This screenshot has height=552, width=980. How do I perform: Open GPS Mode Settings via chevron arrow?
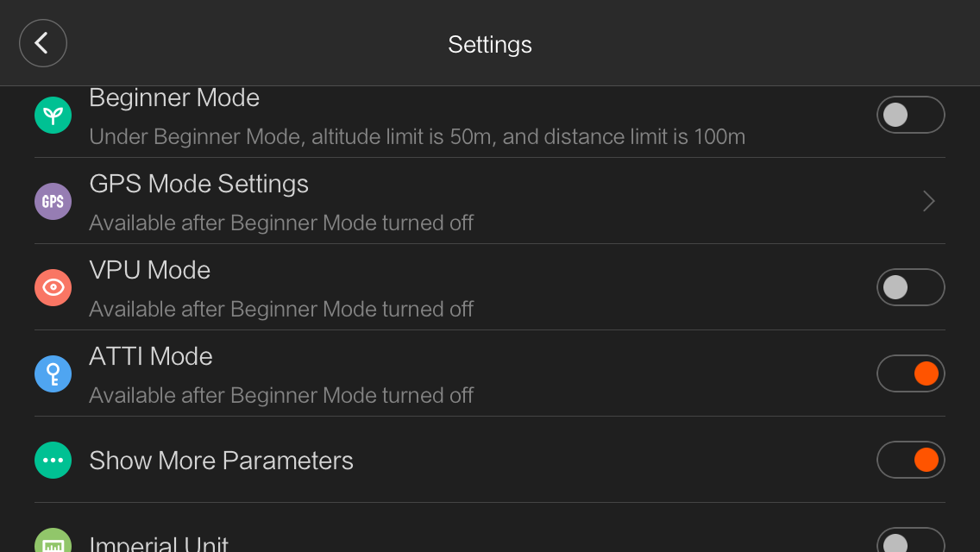pyautogui.click(x=929, y=201)
